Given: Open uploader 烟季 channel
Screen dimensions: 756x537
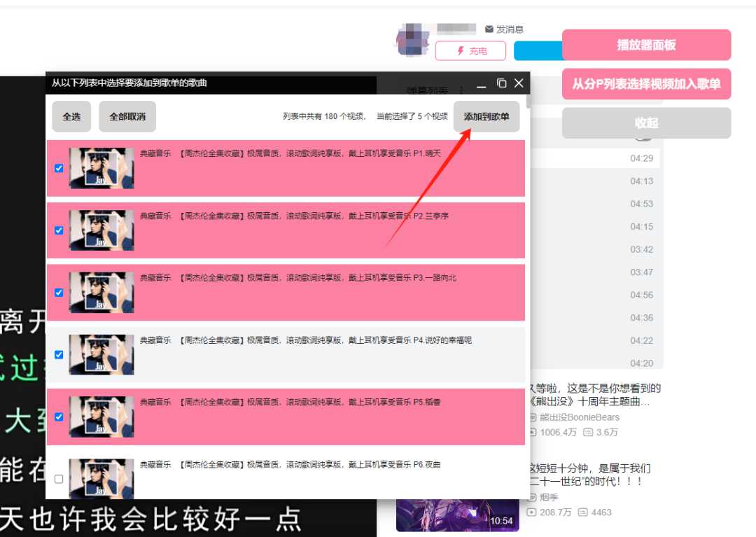Looking at the screenshot, I should tap(549, 498).
